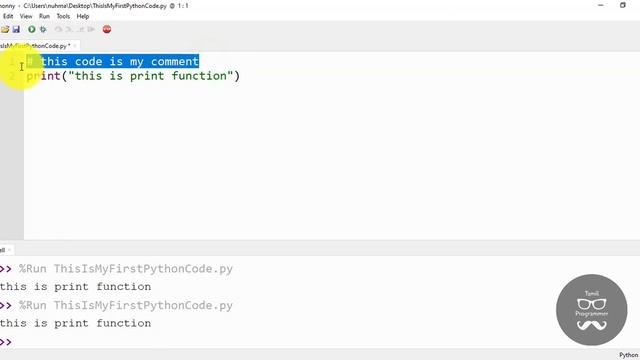640x360 pixels.
Task: Click the Resume debug icon
Action: pos(91,29)
